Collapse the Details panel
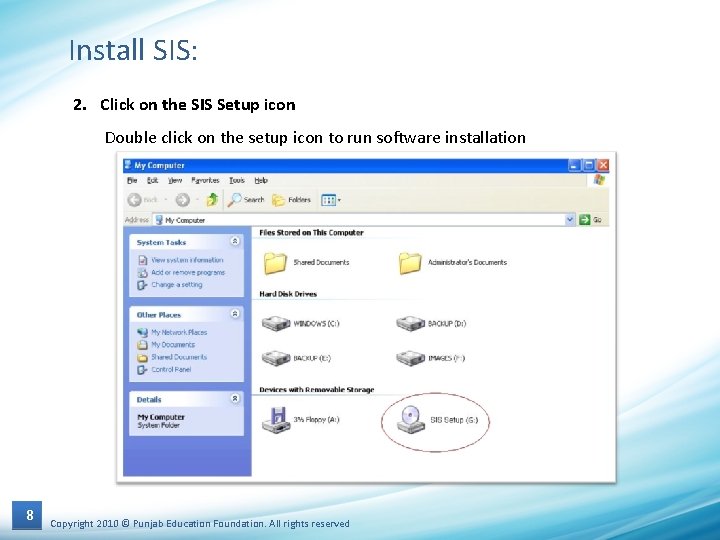The height and width of the screenshot is (540, 720). pos(235,399)
